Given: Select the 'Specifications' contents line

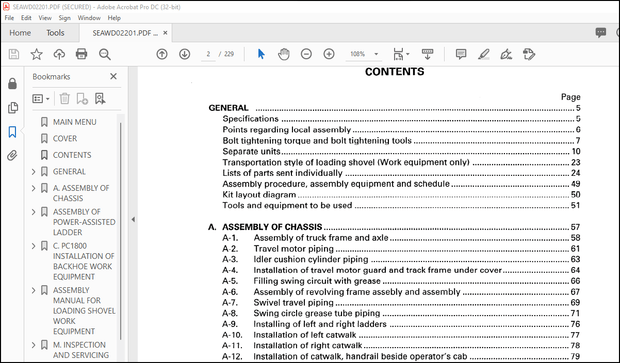Looking at the screenshot, I should 401,119.
